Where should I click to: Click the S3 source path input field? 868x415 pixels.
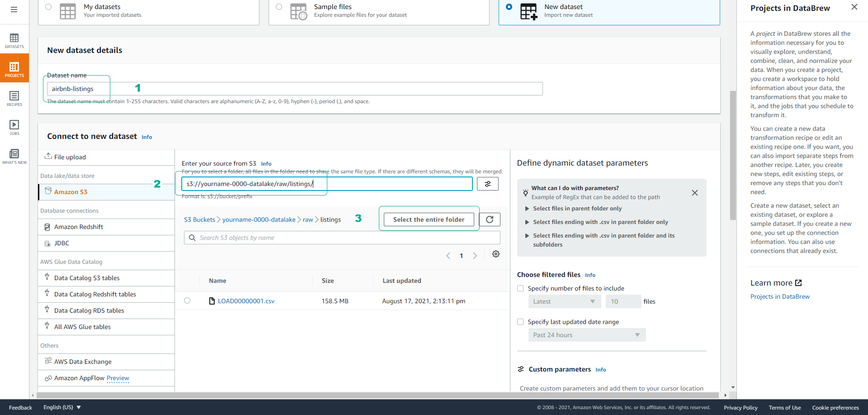tap(327, 184)
